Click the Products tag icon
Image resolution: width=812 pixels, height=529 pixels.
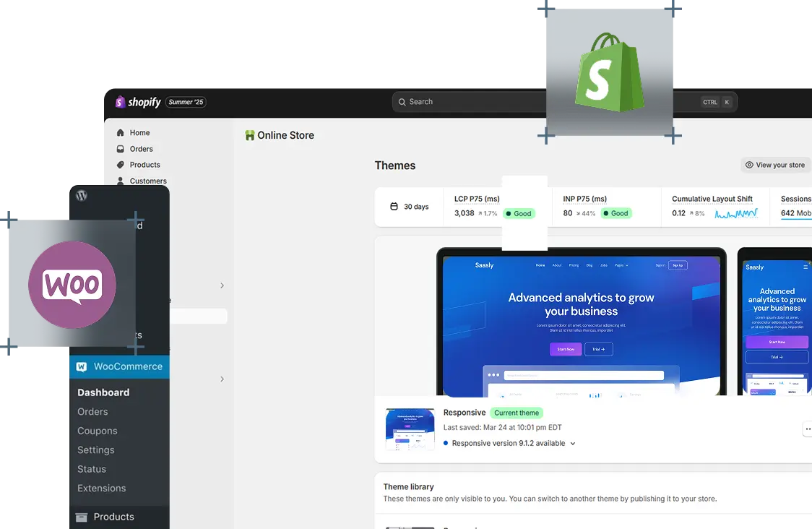120,165
